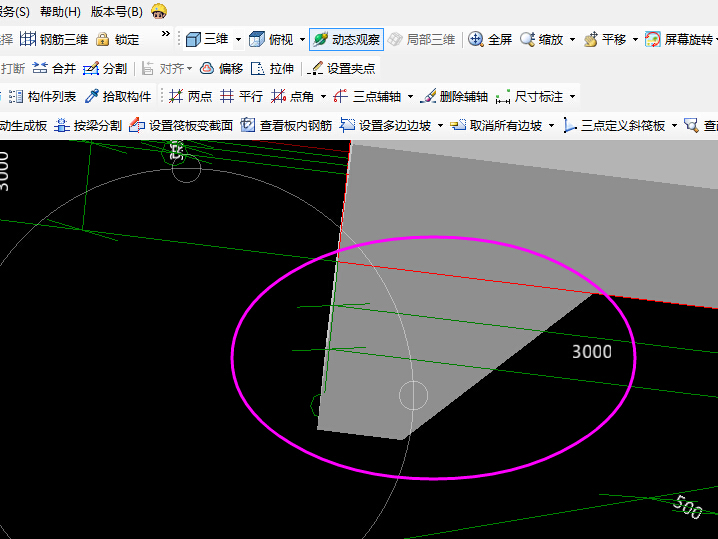Open the 版本号(B) menu
718x539 pixels.
pyautogui.click(x=116, y=12)
